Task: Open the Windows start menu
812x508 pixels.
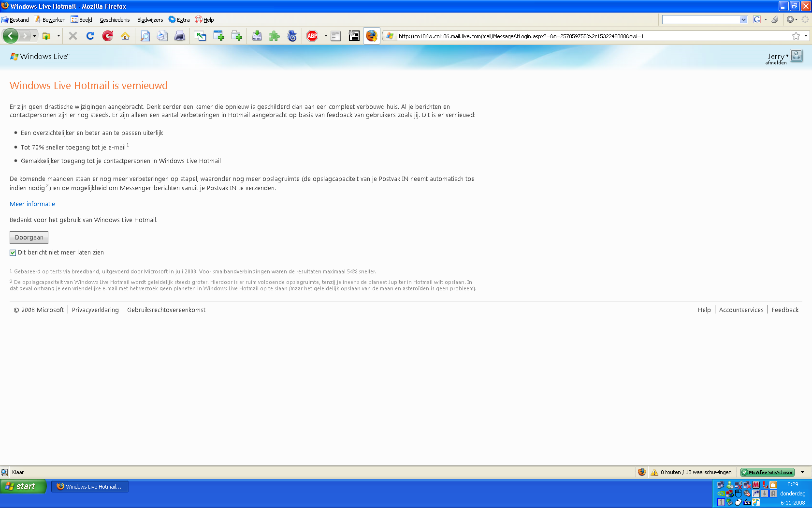Action: tap(23, 486)
